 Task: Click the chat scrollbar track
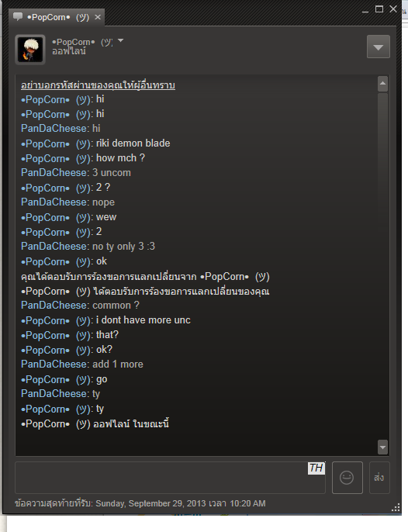click(382, 266)
